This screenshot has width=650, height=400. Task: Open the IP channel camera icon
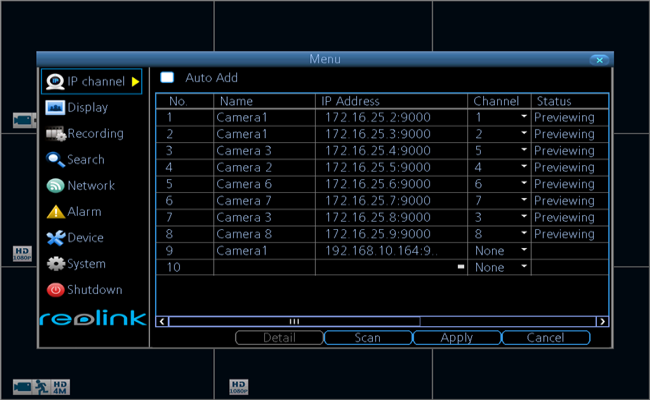[x=55, y=81]
